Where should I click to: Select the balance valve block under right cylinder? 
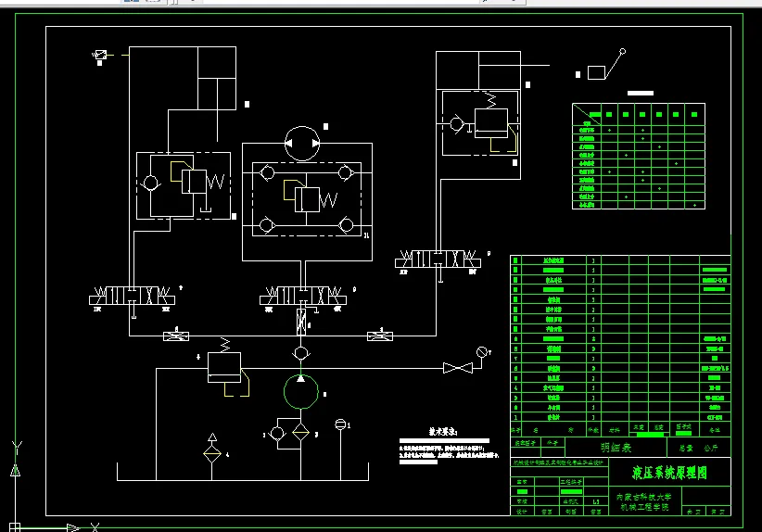pyautogui.click(x=480, y=122)
